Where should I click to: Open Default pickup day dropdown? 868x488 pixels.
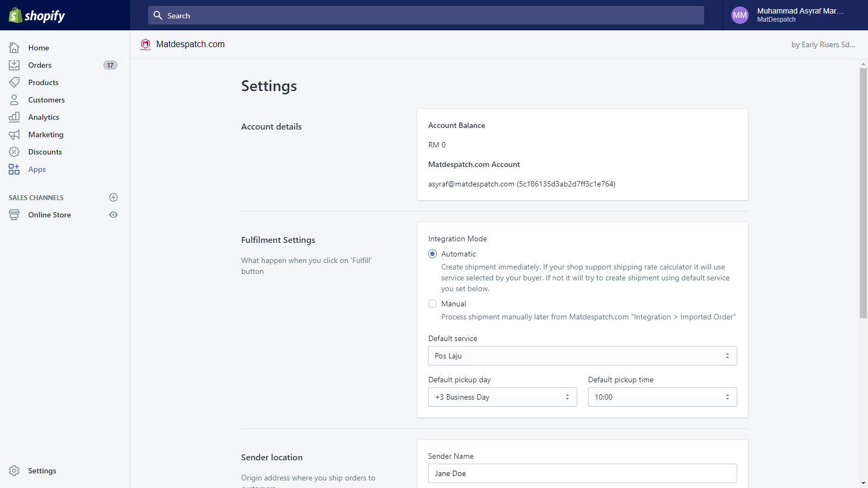click(x=502, y=397)
